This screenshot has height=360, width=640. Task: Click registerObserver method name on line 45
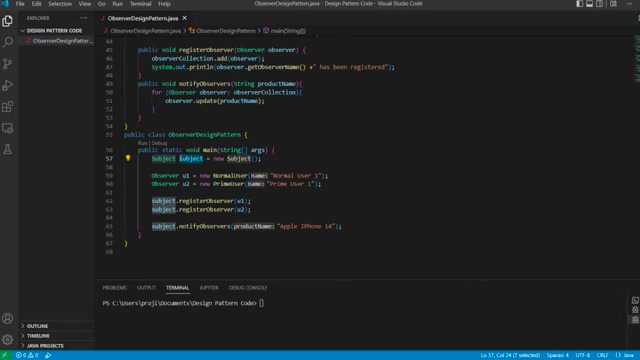click(206, 50)
